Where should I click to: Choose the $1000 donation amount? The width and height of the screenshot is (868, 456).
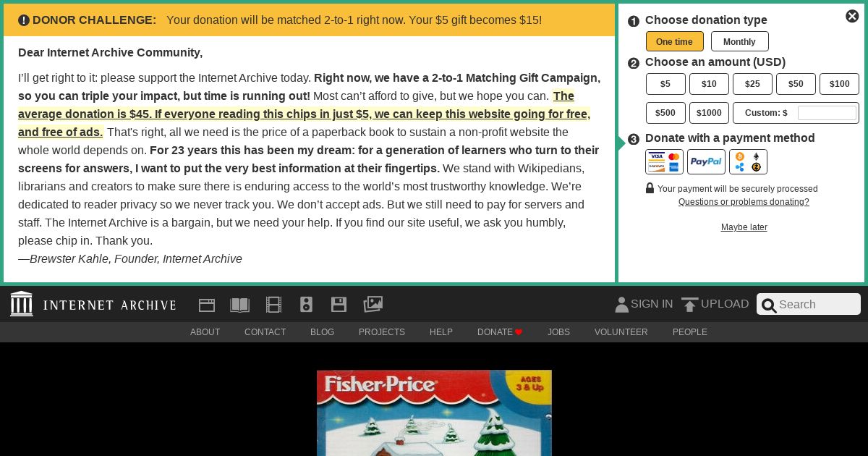709,113
